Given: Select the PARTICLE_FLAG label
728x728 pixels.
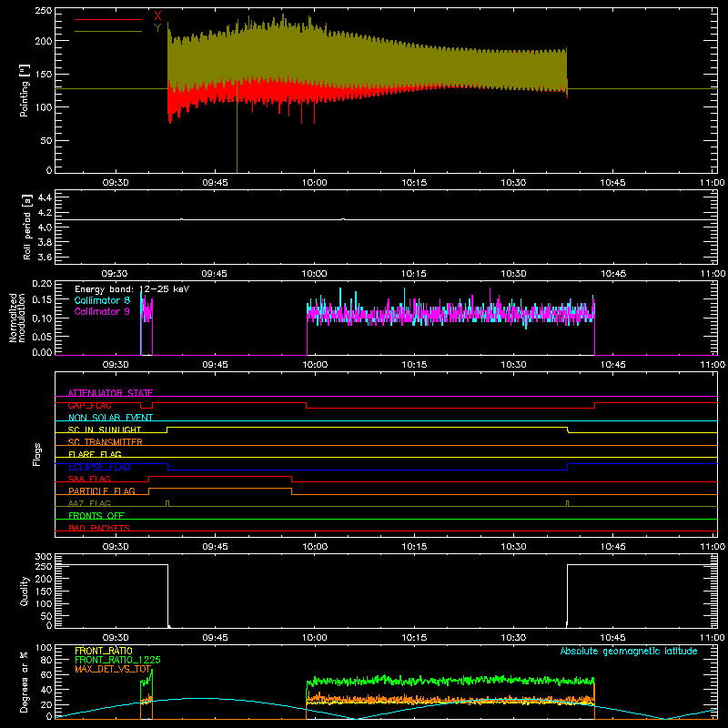Looking at the screenshot, I should click(102, 490).
